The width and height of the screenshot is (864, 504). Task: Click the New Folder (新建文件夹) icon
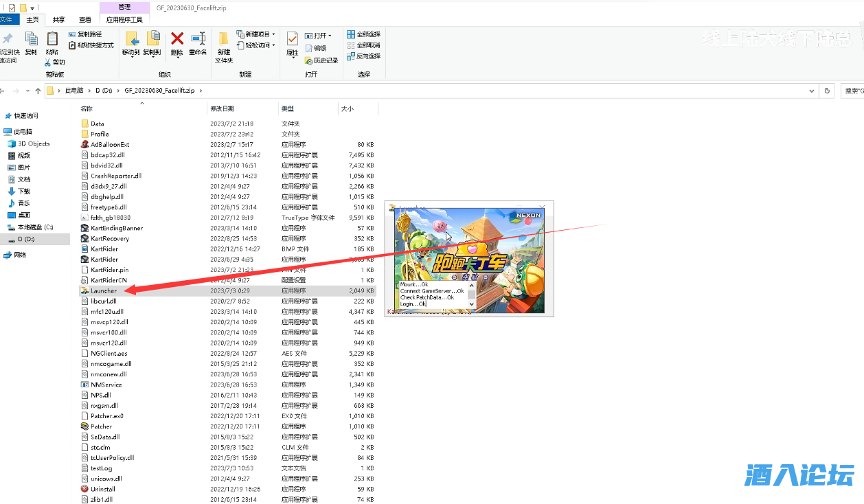224,40
